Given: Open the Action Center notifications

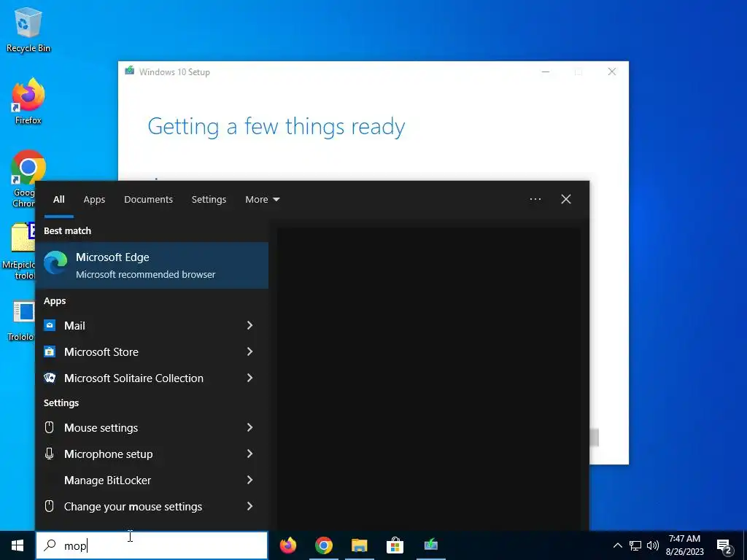Looking at the screenshot, I should [724, 545].
